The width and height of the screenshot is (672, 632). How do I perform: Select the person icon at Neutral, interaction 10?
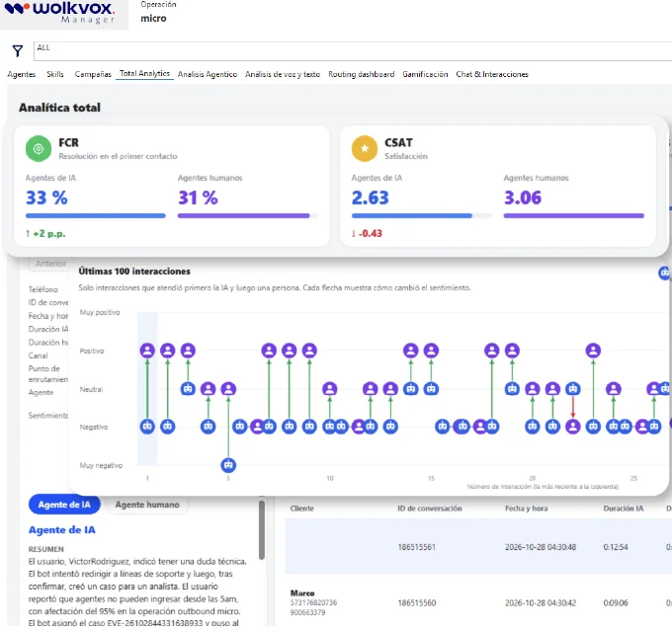(329, 388)
